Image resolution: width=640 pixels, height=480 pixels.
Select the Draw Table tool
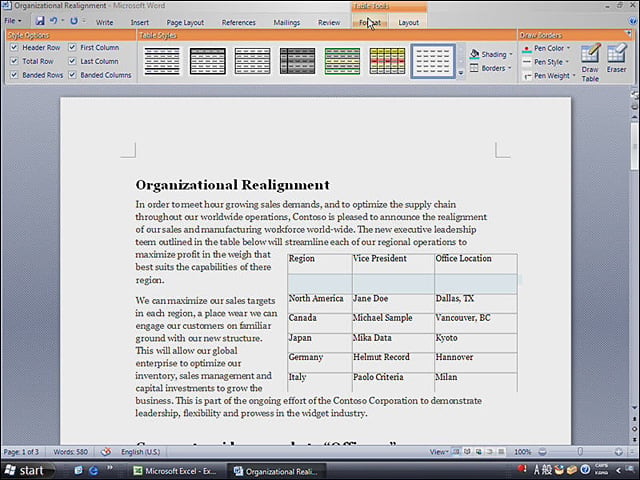click(590, 62)
